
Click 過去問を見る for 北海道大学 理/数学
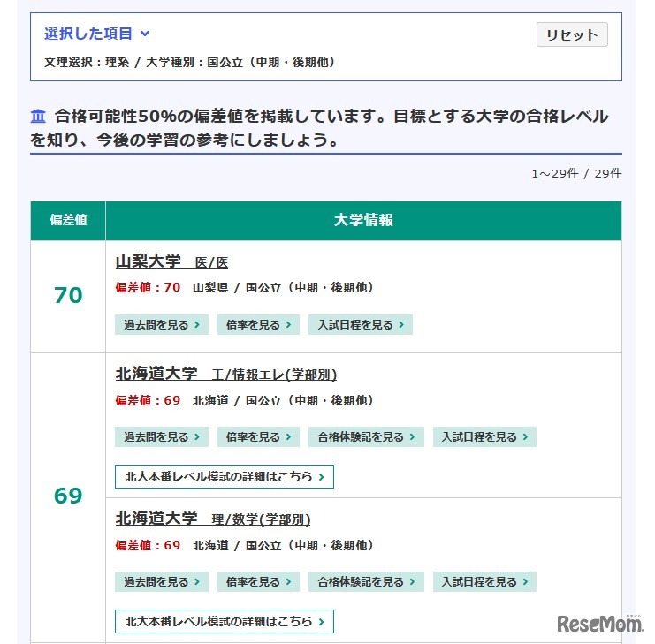tap(162, 582)
